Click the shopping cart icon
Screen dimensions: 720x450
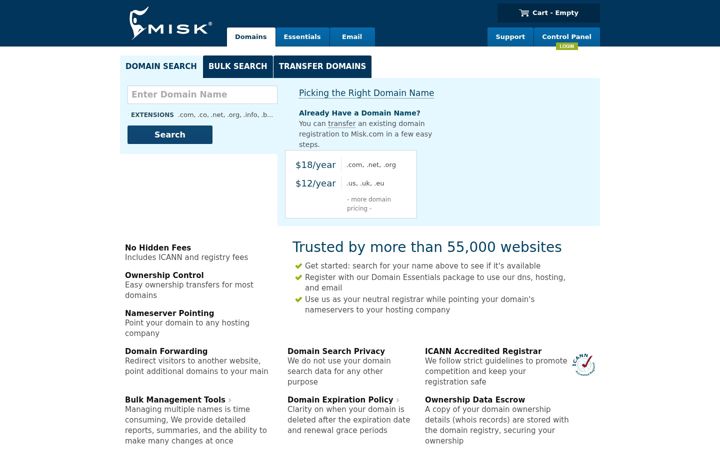tap(524, 13)
